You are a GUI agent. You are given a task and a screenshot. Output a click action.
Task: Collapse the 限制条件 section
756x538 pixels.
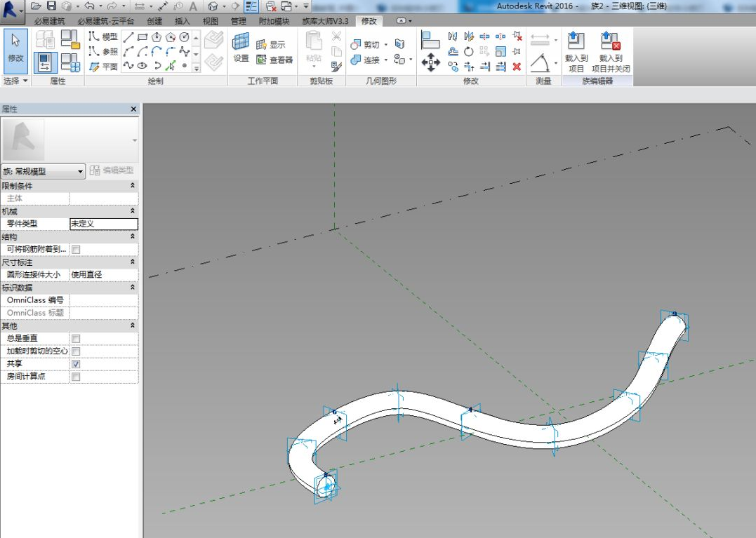pyautogui.click(x=133, y=186)
